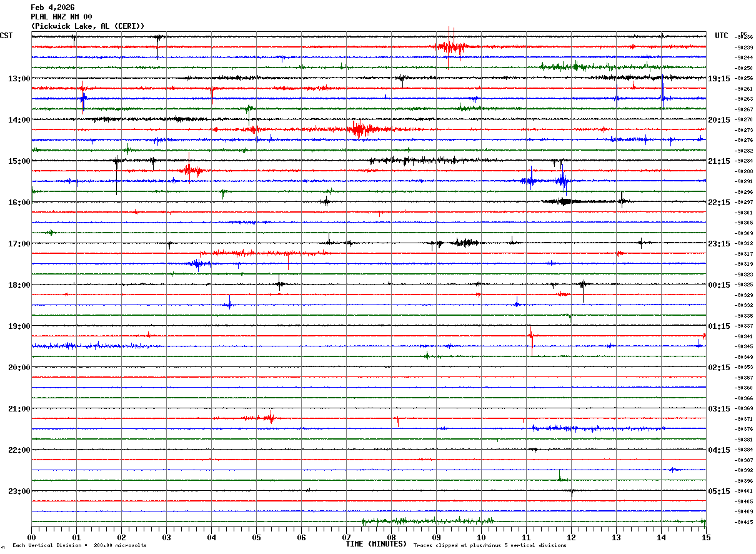Click the "(Pickwick Lake, AL (CERI))" station name
The width and height of the screenshot is (756, 554).
pos(87,26)
